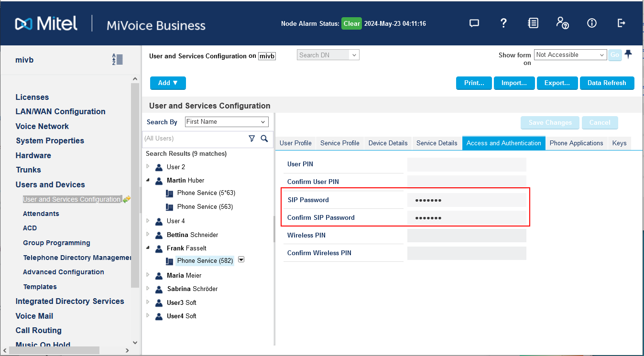Click the filter funnel icon
The height and width of the screenshot is (356, 644).
[252, 139]
